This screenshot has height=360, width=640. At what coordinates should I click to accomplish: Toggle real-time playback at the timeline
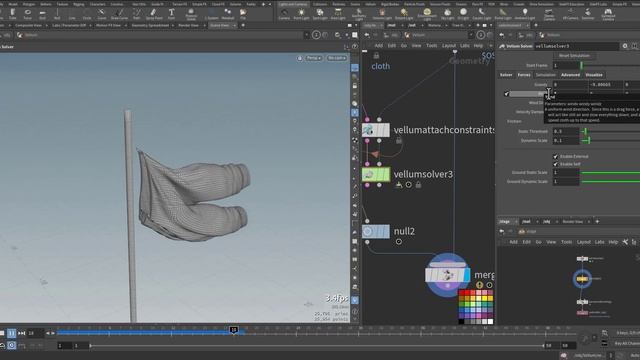(11, 345)
